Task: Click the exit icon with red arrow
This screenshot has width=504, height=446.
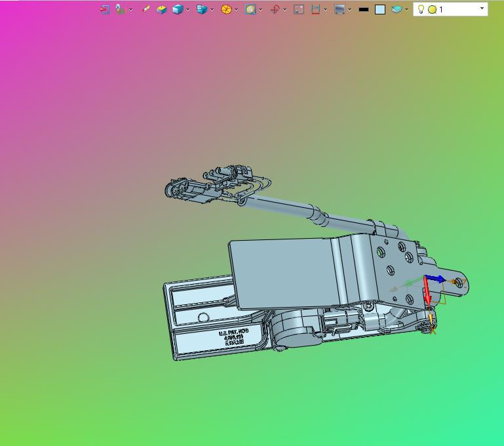Action: [105, 10]
